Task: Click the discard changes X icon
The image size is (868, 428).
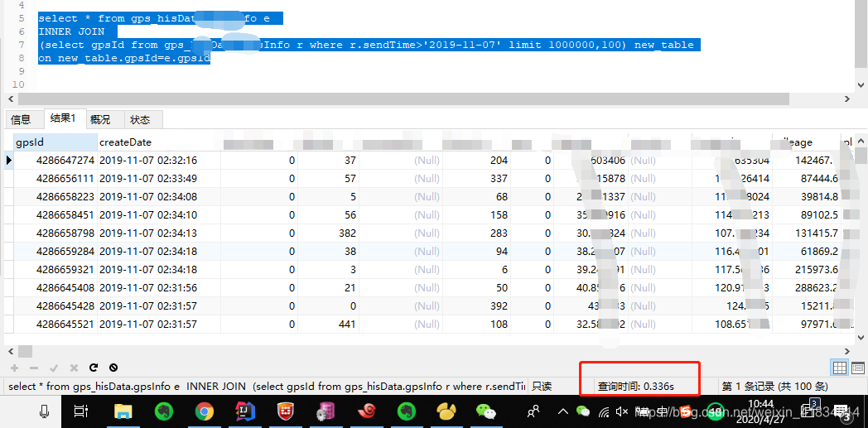Action: (74, 368)
